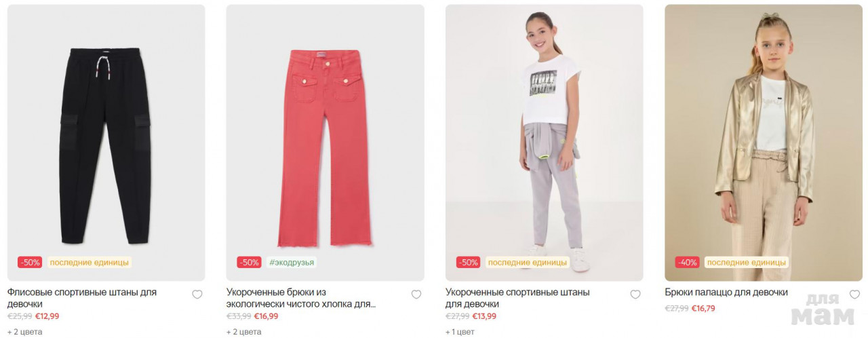The image size is (868, 338).
Task: Open 'Флисовые спортивные штаны для девочки' title link
Action: pyautogui.click(x=82, y=298)
